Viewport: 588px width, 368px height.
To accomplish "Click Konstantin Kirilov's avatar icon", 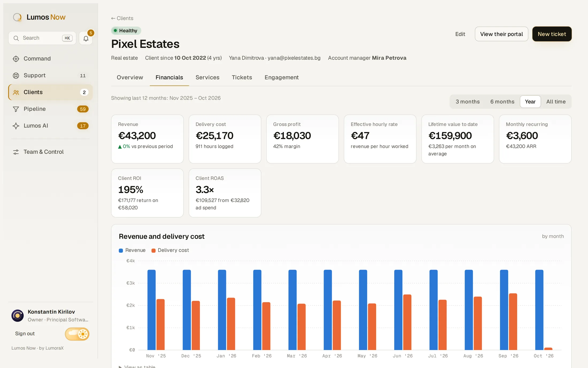I will [18, 316].
